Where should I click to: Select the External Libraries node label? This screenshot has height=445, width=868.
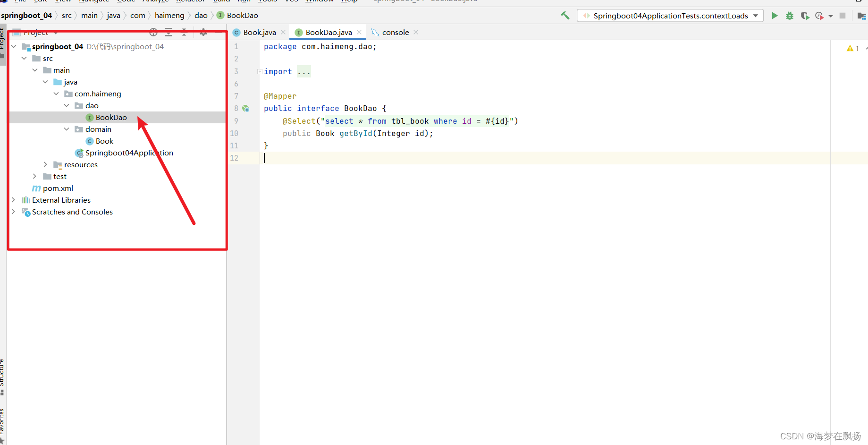point(61,200)
